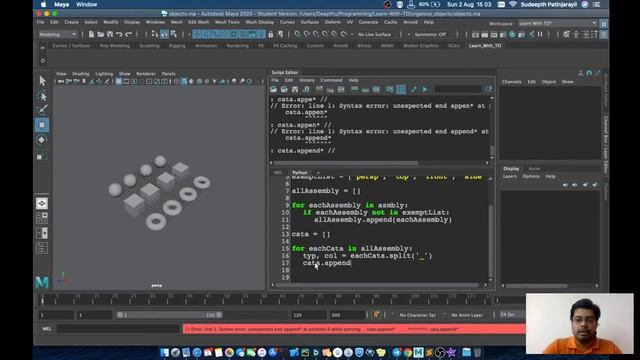Image resolution: width=640 pixels, height=360 pixels.
Task: Switch to the Learn_With_TD shelf tab
Action: tap(485, 46)
